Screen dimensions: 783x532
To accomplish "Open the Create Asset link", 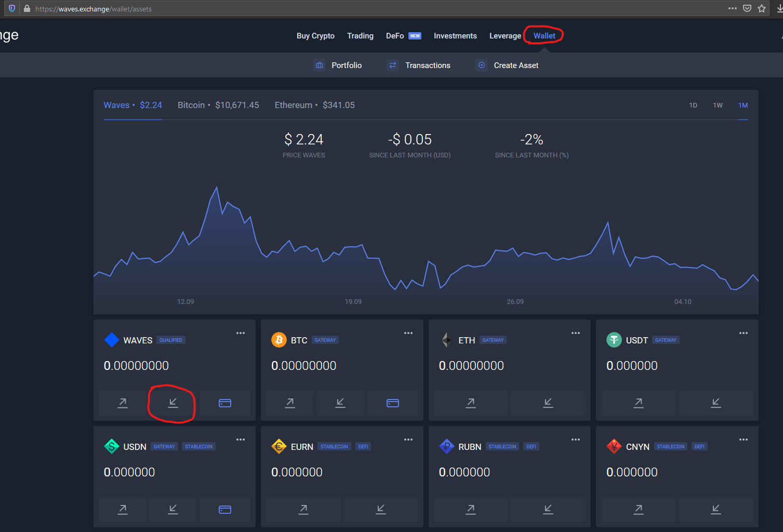I will [515, 65].
